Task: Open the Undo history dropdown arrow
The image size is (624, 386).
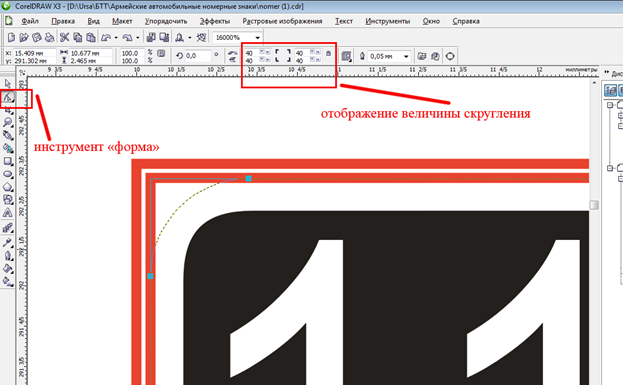Action: pyautogui.click(x=116, y=38)
